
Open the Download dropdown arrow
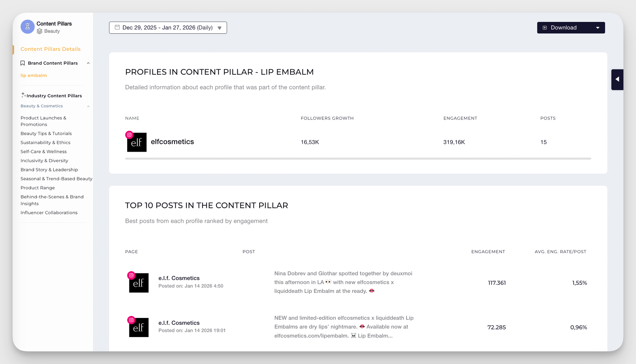point(598,28)
